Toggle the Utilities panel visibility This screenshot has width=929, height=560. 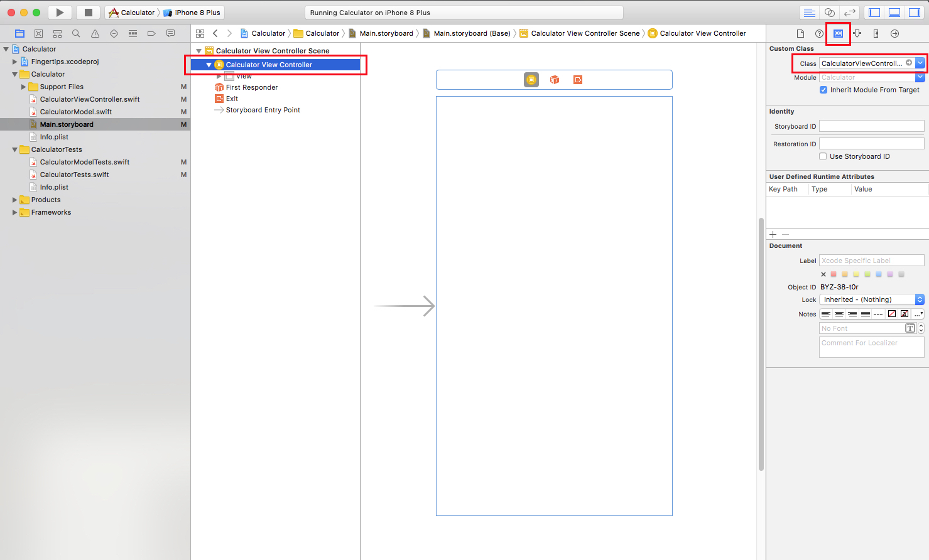[915, 13]
